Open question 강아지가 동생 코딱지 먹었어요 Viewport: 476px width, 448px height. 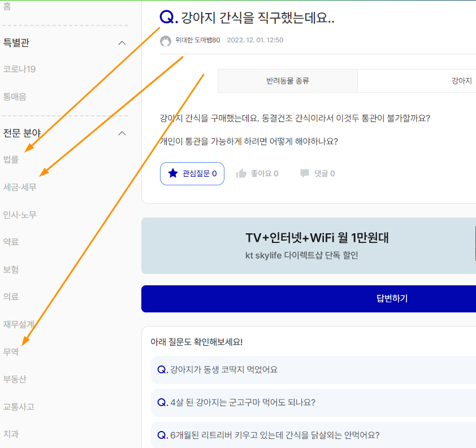coord(224,370)
